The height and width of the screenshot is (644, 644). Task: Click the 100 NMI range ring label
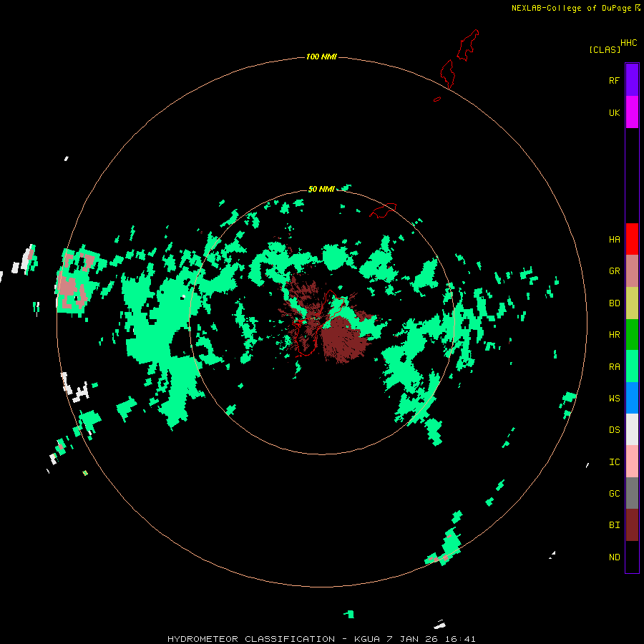coord(321,57)
